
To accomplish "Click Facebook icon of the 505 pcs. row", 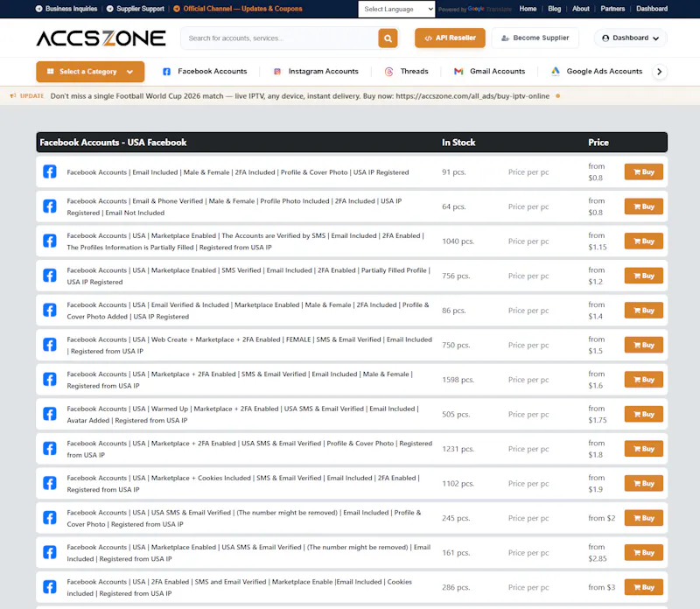I will point(50,414).
